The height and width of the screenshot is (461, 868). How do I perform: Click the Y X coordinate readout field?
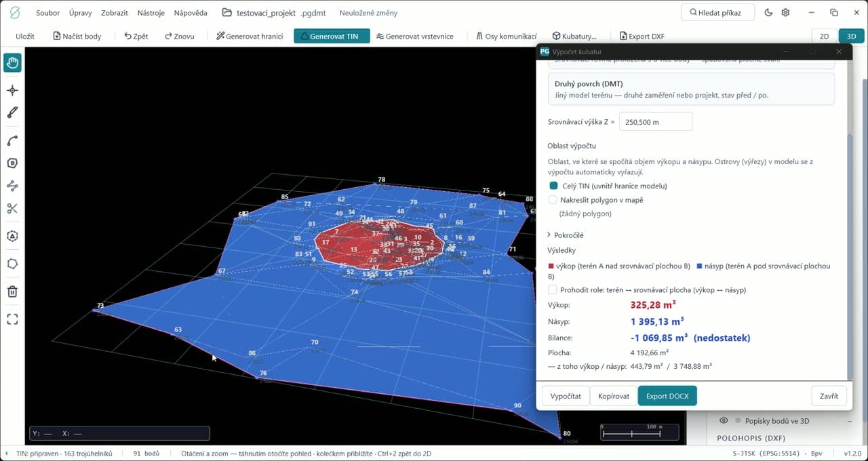point(119,433)
